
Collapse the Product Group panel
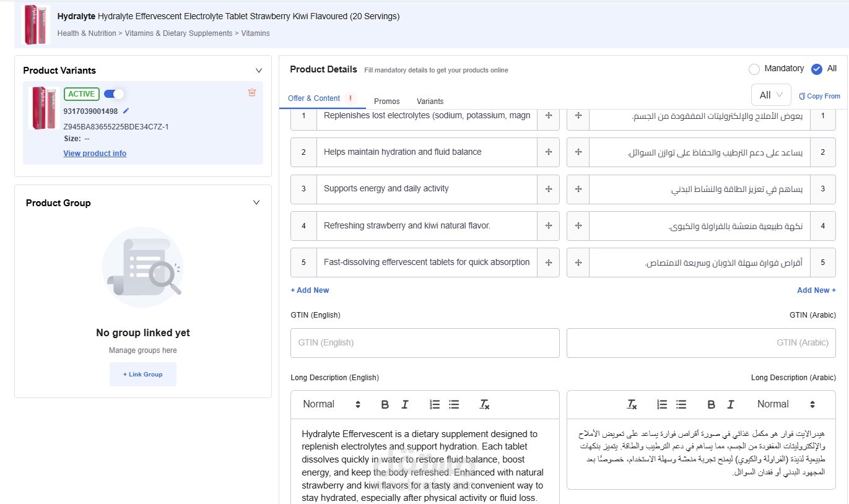click(256, 202)
